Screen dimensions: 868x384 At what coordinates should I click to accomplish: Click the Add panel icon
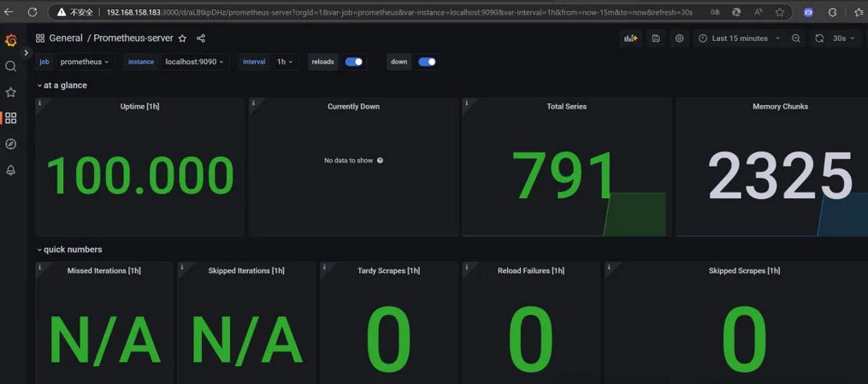point(630,38)
